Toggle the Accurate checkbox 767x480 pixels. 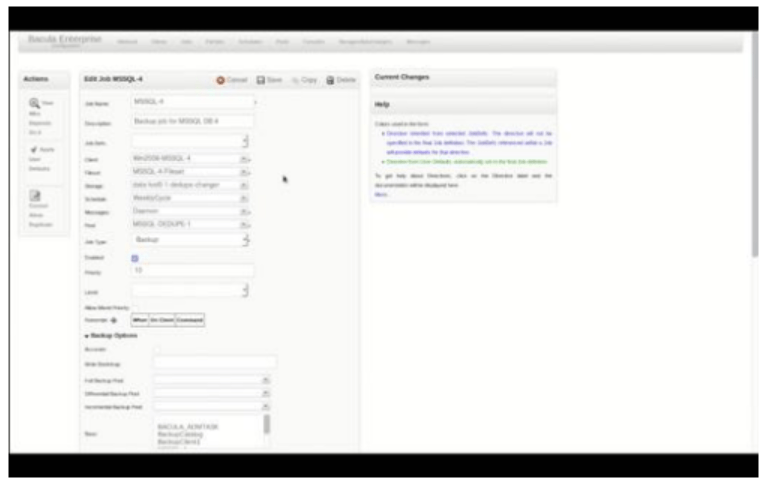[x=157, y=349]
